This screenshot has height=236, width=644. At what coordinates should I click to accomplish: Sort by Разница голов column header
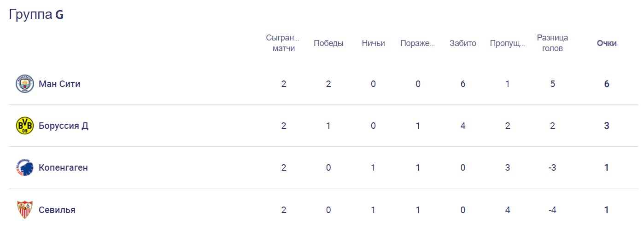pos(552,43)
